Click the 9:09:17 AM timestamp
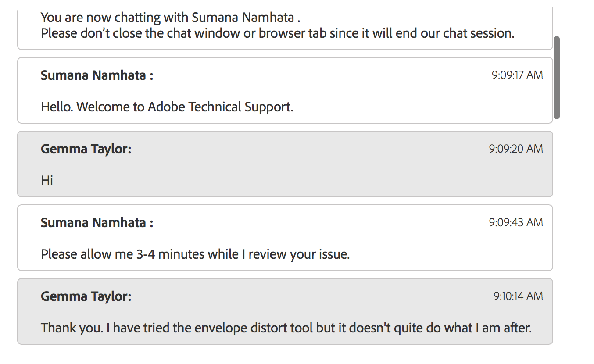The height and width of the screenshot is (364, 594). (x=517, y=75)
